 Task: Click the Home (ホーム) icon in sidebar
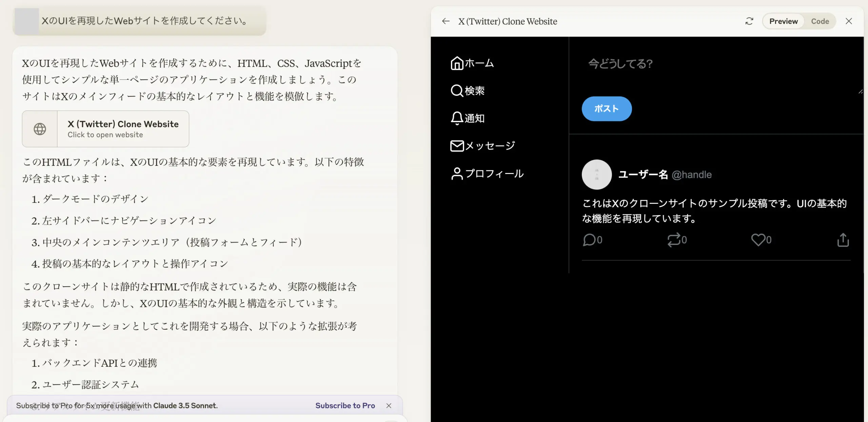point(457,63)
